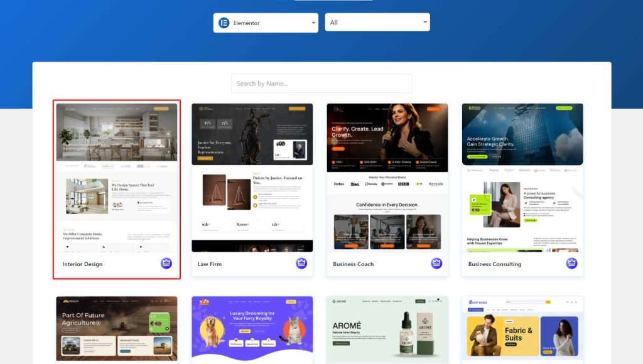
Task: Select the pet grooming template thumbnail
Action: (252, 329)
